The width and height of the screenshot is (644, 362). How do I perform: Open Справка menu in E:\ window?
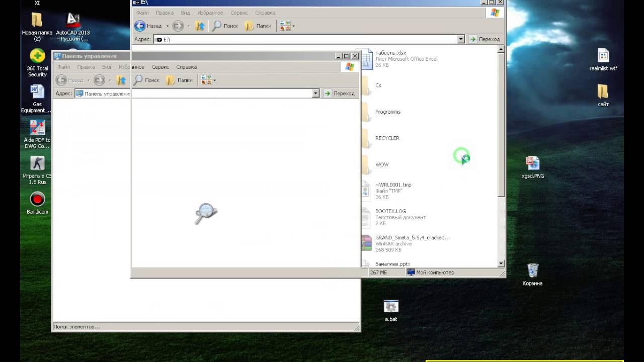[x=265, y=13]
